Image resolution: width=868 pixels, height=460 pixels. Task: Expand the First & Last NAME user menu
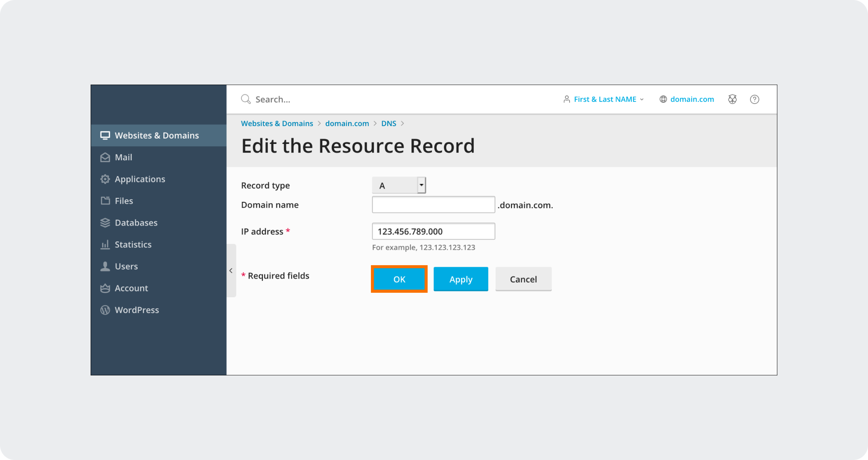point(604,99)
